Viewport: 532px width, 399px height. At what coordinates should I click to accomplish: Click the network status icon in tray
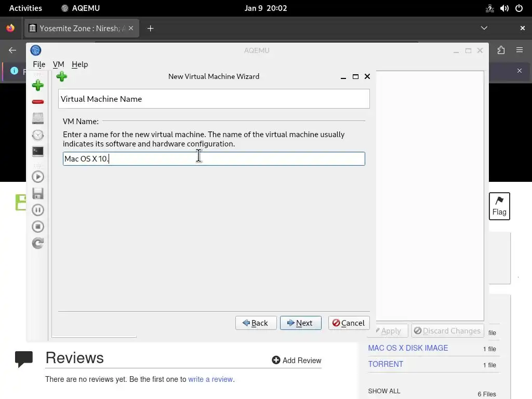(x=489, y=8)
